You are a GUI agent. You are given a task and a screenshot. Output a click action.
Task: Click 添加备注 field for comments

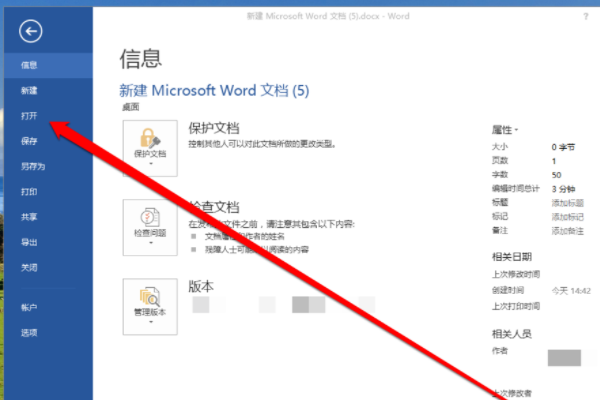(567, 231)
